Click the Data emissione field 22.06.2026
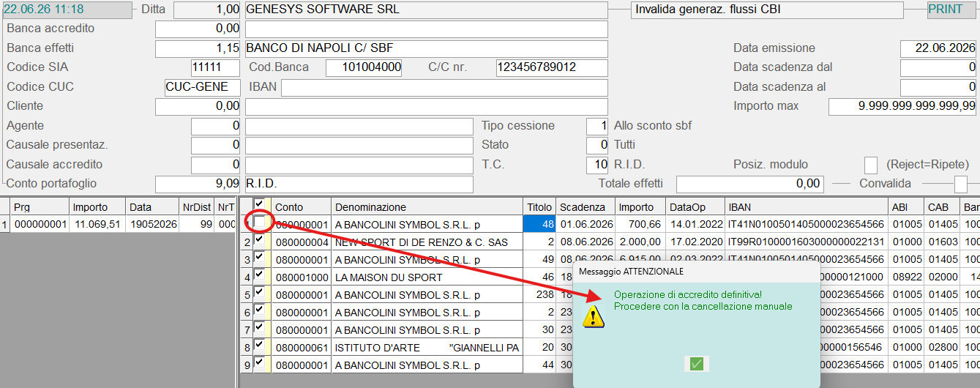The width and height of the screenshot is (980, 388). pyautogui.click(x=938, y=48)
